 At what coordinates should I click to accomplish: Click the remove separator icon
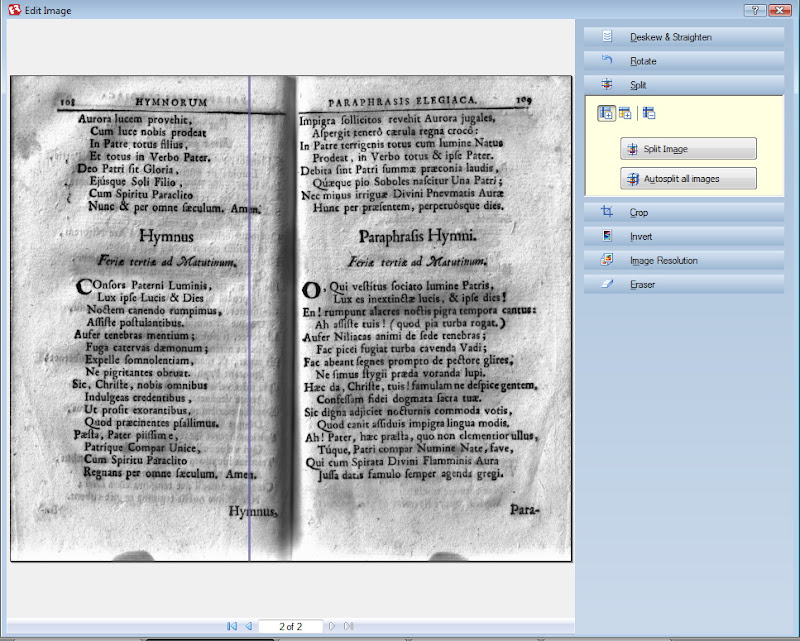(x=648, y=114)
